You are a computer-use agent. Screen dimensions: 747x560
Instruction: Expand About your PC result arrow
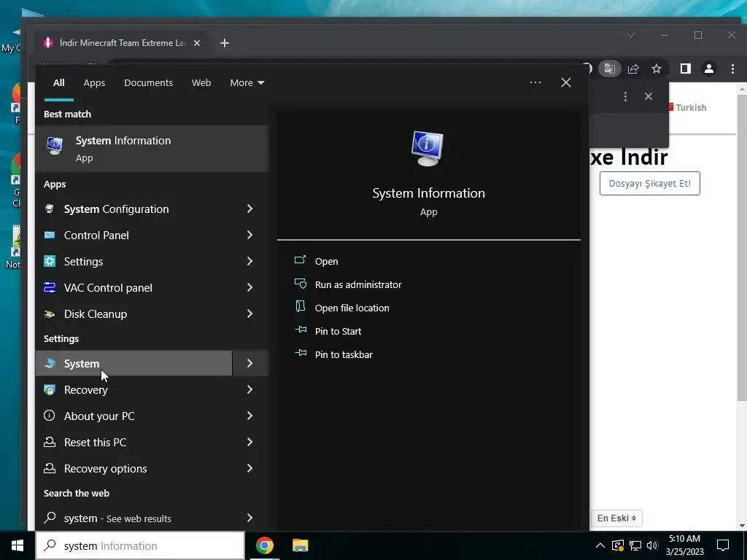click(250, 416)
